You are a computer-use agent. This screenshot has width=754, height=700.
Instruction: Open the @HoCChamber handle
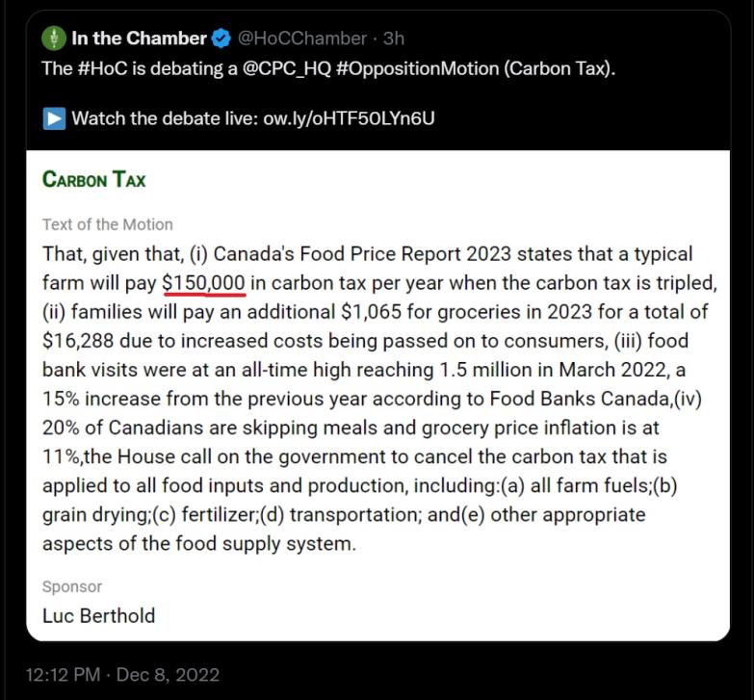point(301,39)
